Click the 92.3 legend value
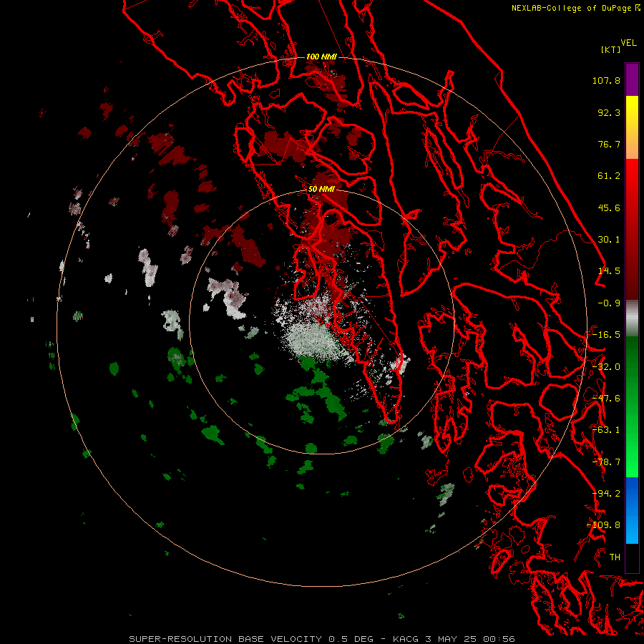The image size is (644, 644). tap(609, 112)
